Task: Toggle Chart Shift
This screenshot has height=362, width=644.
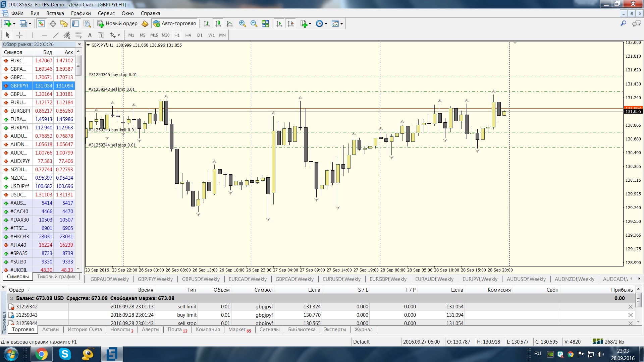Action: point(290,23)
